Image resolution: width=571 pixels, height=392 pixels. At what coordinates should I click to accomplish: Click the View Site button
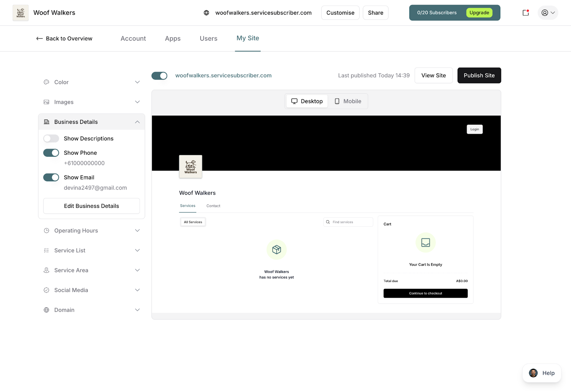pos(434,76)
